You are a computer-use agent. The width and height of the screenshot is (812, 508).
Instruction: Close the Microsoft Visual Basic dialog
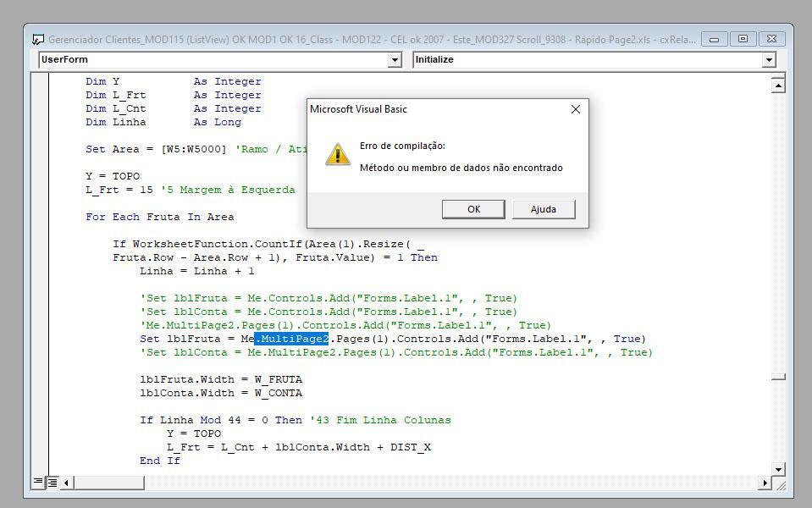(575, 109)
